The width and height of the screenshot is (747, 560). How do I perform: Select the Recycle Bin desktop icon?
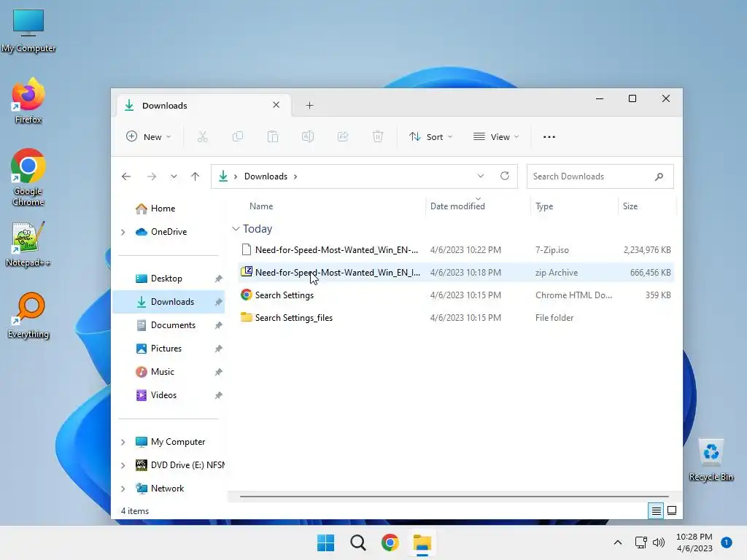(x=711, y=460)
